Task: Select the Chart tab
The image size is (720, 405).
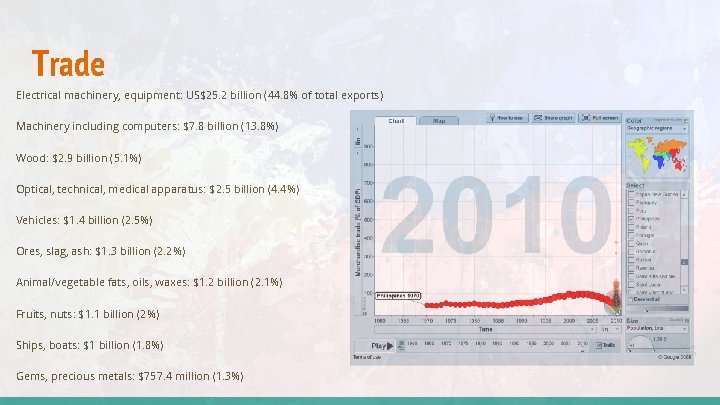Action: 396,121
